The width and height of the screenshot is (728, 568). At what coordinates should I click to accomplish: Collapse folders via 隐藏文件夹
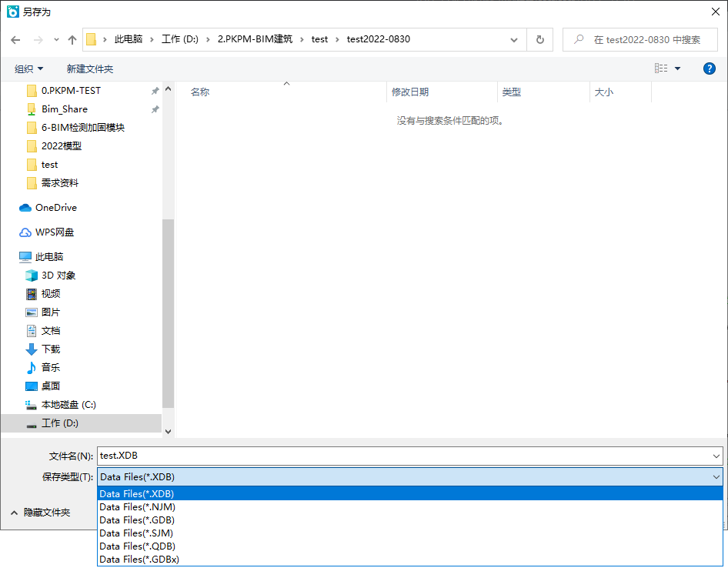pos(46,513)
